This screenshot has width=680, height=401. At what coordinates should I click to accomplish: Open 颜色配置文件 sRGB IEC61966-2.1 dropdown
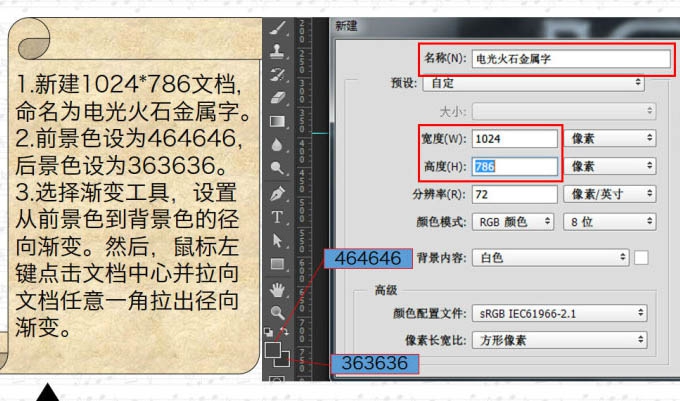[x=559, y=313]
